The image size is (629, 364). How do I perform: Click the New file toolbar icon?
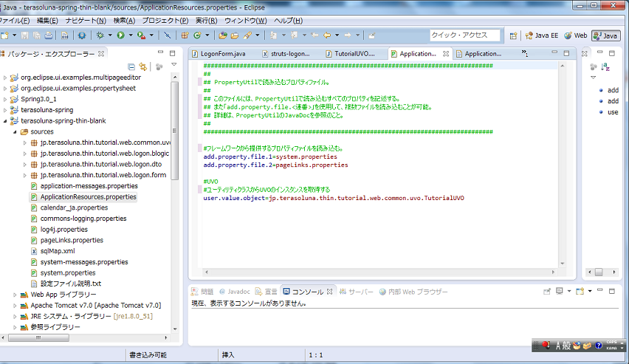[x=4, y=35]
